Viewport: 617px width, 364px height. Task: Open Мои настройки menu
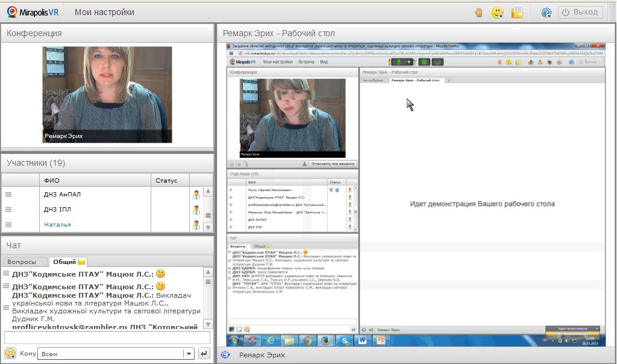[x=104, y=12]
